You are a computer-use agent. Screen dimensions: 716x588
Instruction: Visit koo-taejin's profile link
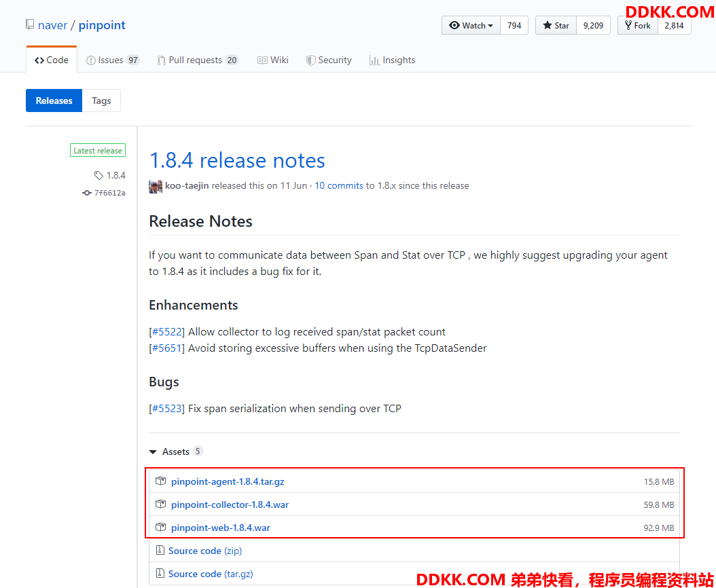(x=187, y=186)
